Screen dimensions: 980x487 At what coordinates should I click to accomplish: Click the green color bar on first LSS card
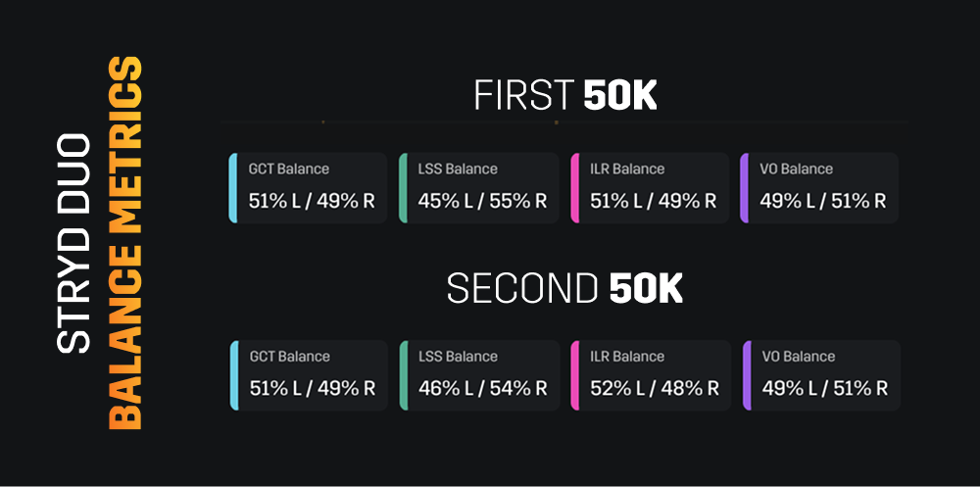pos(403,187)
